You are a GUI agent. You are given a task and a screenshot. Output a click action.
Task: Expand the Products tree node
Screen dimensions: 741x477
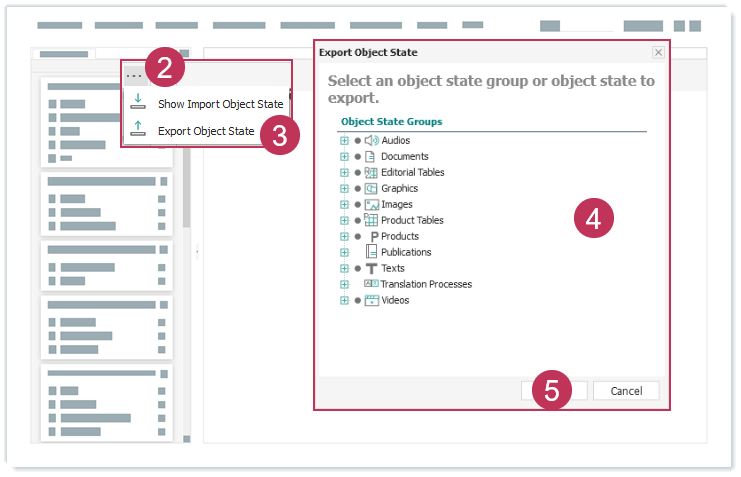click(x=344, y=236)
